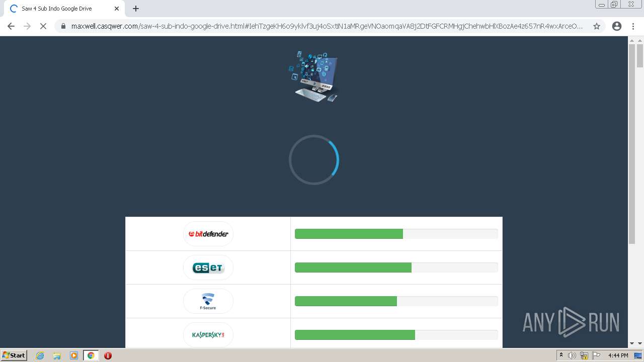Show hidden system tray icons
The width and height of the screenshot is (644, 362).
pos(561,355)
